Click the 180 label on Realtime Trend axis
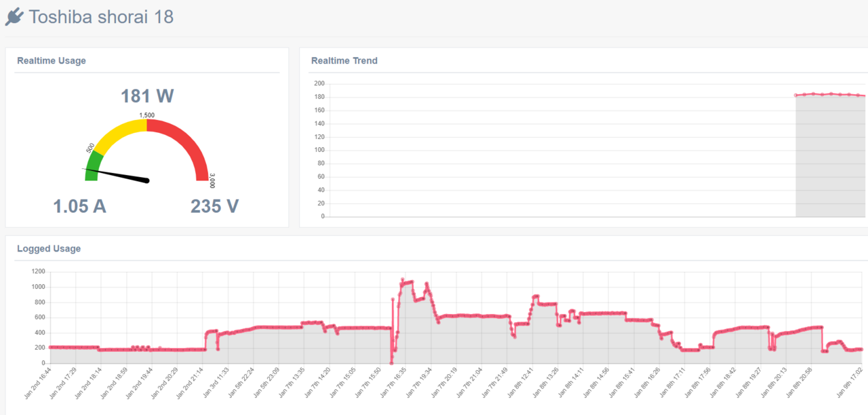Image resolution: width=868 pixels, height=415 pixels. [x=319, y=97]
